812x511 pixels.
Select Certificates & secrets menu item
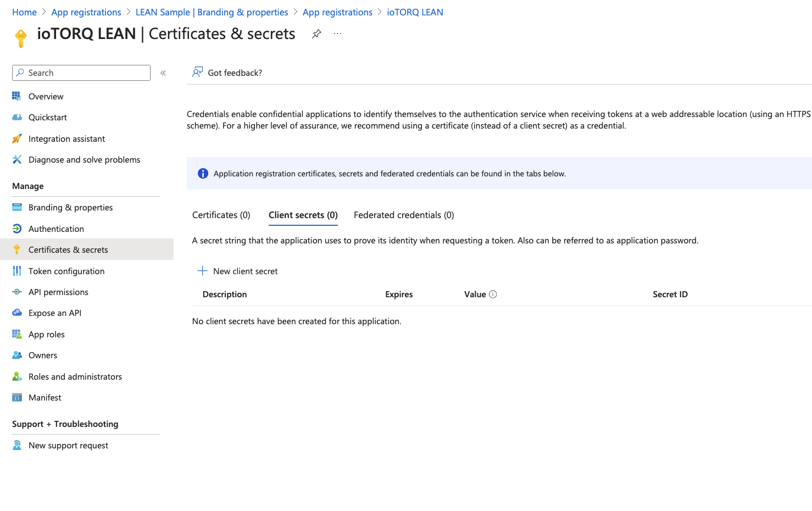click(x=68, y=250)
